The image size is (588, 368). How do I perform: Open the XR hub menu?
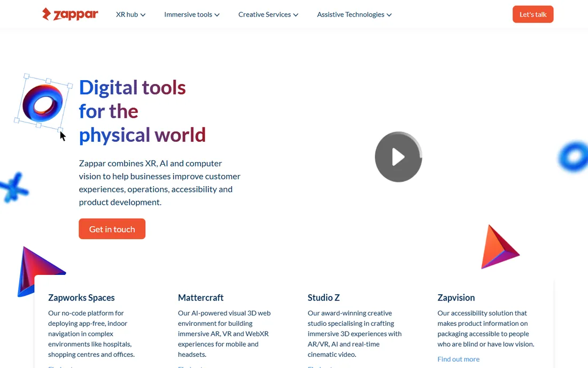tap(130, 14)
